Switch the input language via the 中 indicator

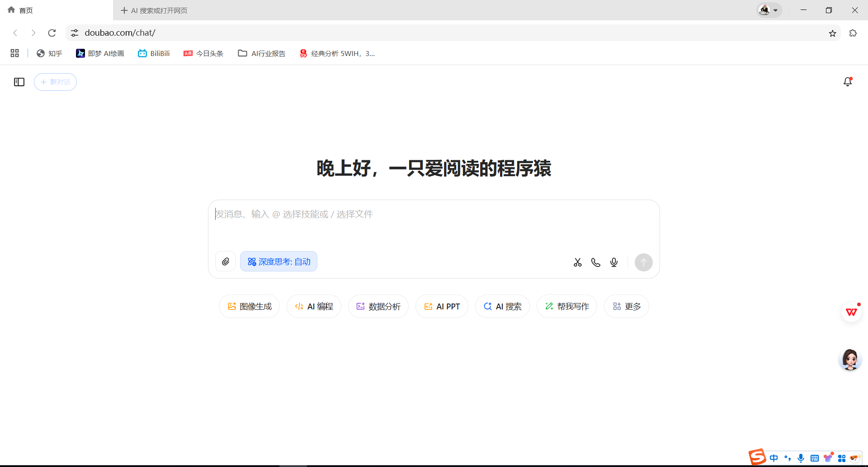click(x=774, y=458)
